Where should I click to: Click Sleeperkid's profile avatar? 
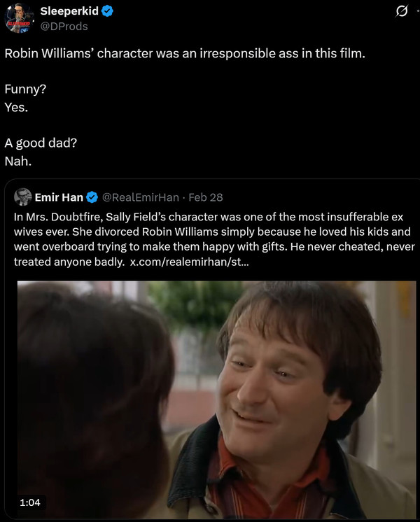19,18
